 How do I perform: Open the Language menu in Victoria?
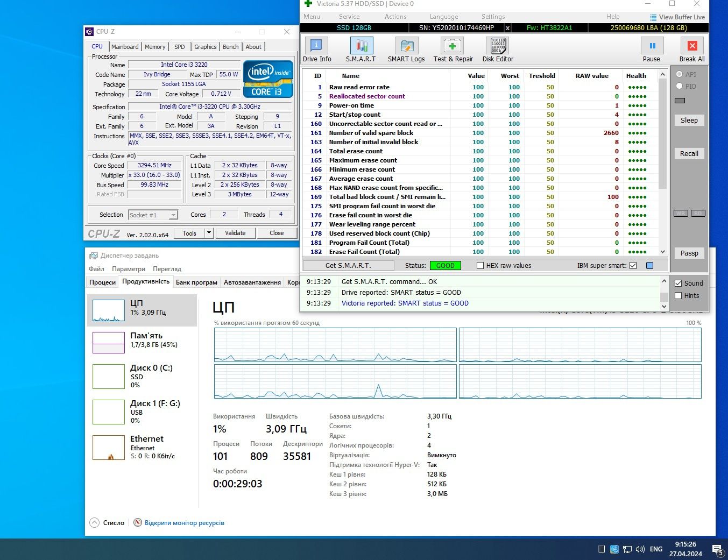(444, 17)
